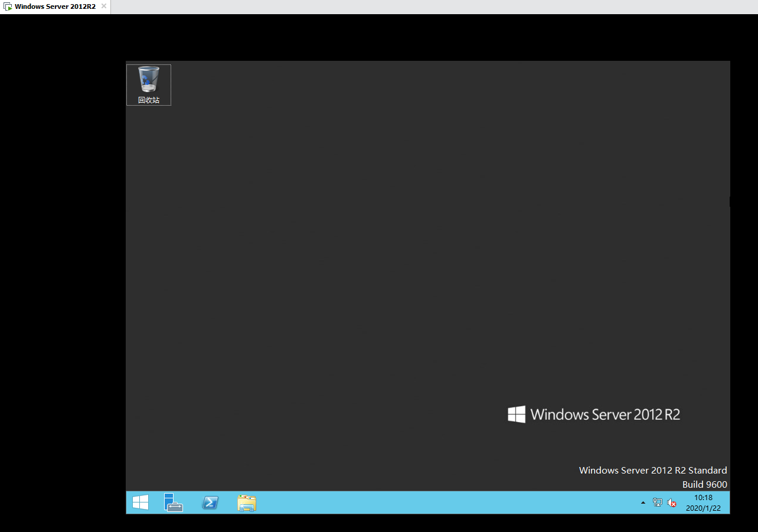Open the clock showing 10:18 2020/1/22
Viewport: 758px width, 532px height.
[x=703, y=502]
